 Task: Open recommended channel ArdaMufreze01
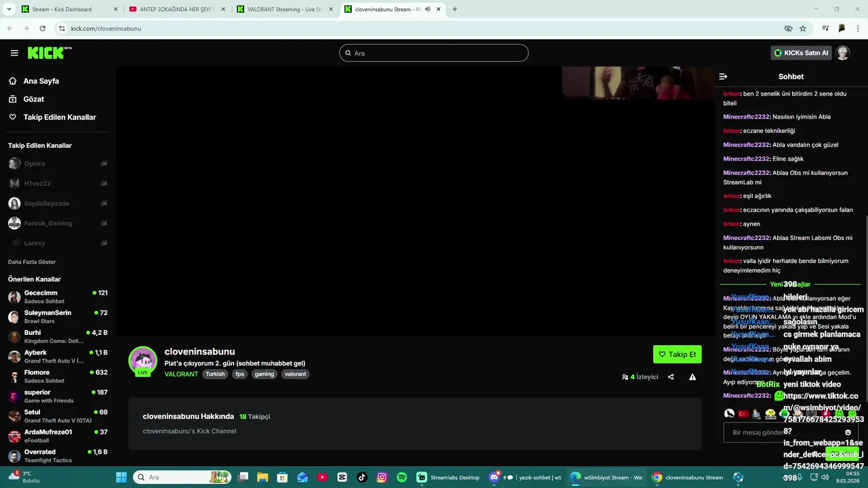point(58,436)
